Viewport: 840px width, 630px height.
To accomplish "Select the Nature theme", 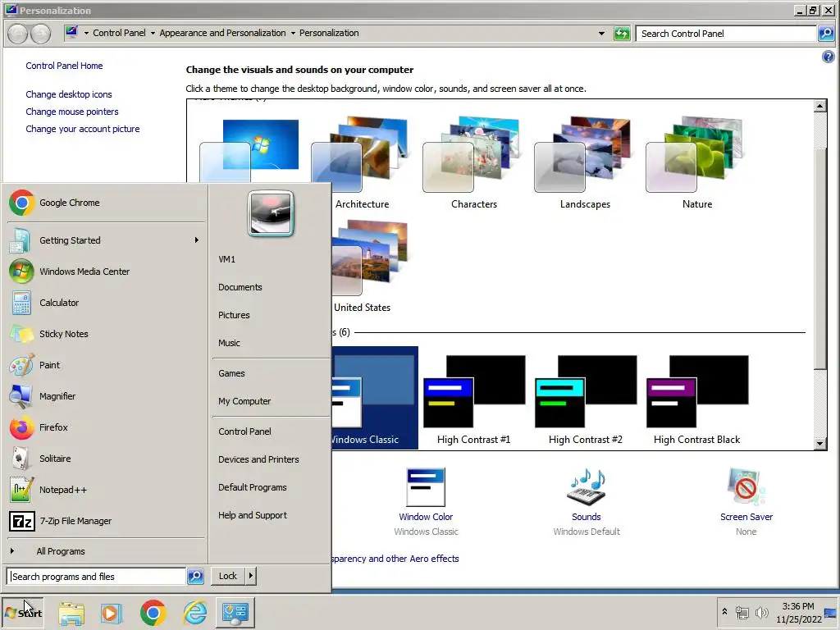I will tap(697, 163).
